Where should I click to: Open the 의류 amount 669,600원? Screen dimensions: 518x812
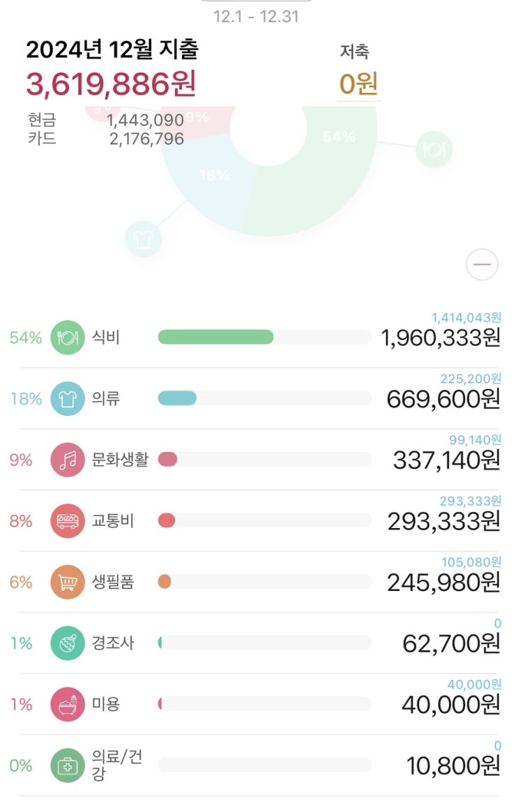point(443,400)
